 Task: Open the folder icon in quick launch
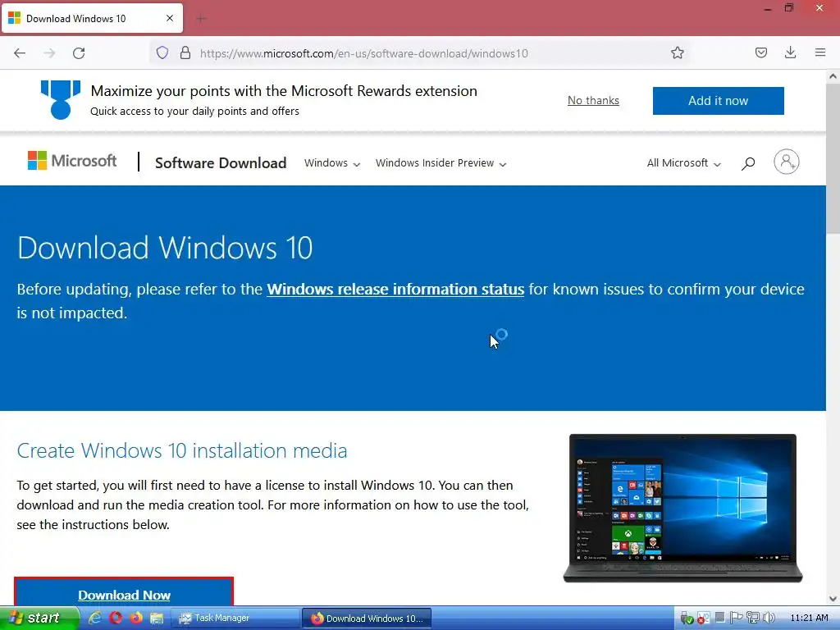click(x=157, y=619)
